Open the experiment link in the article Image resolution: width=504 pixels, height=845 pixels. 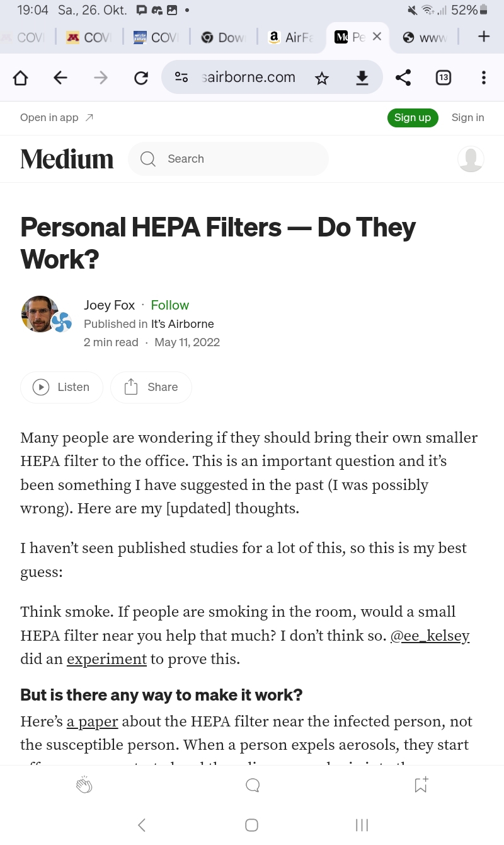pos(106,660)
